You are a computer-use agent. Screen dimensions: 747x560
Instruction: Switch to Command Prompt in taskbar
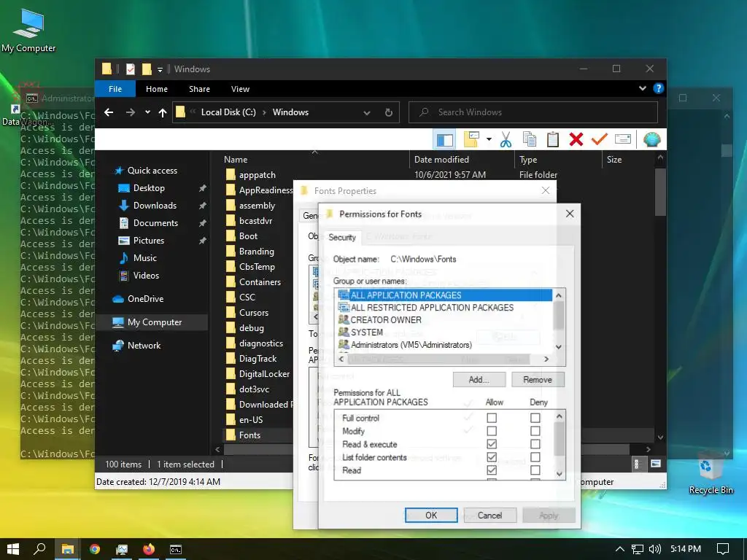176,549
